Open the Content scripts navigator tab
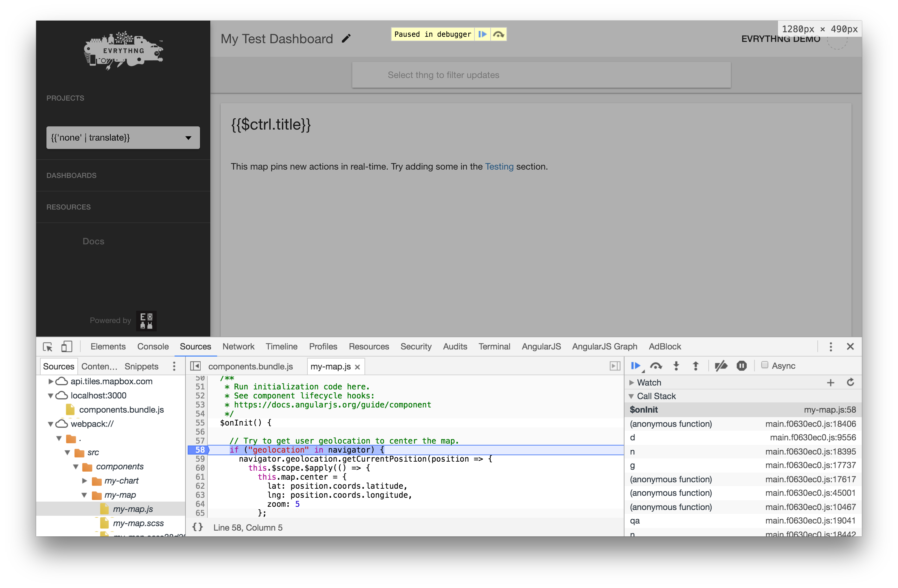This screenshot has width=898, height=588. (99, 366)
